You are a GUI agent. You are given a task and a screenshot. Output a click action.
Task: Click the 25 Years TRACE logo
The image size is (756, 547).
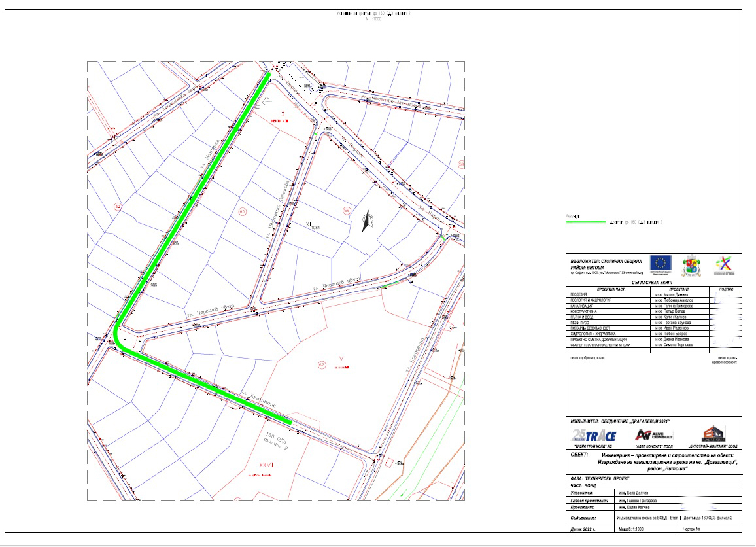[594, 435]
